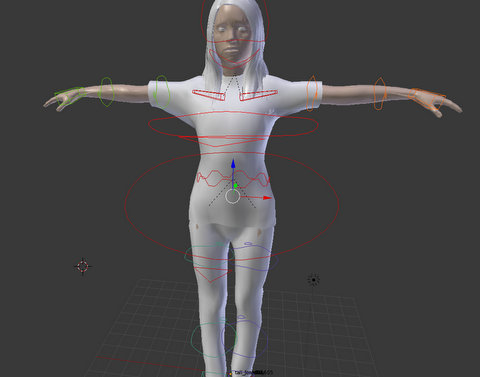Select the red chest ellipse control
Image resolution: width=480 pixels, height=377 pixels.
pyautogui.click(x=233, y=124)
